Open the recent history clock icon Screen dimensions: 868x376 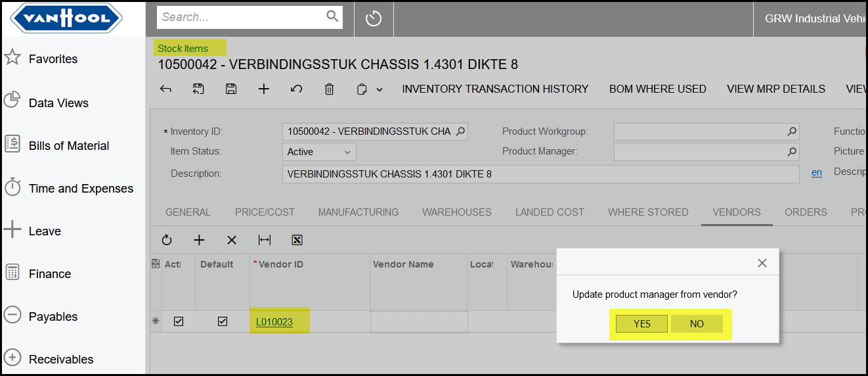(374, 18)
